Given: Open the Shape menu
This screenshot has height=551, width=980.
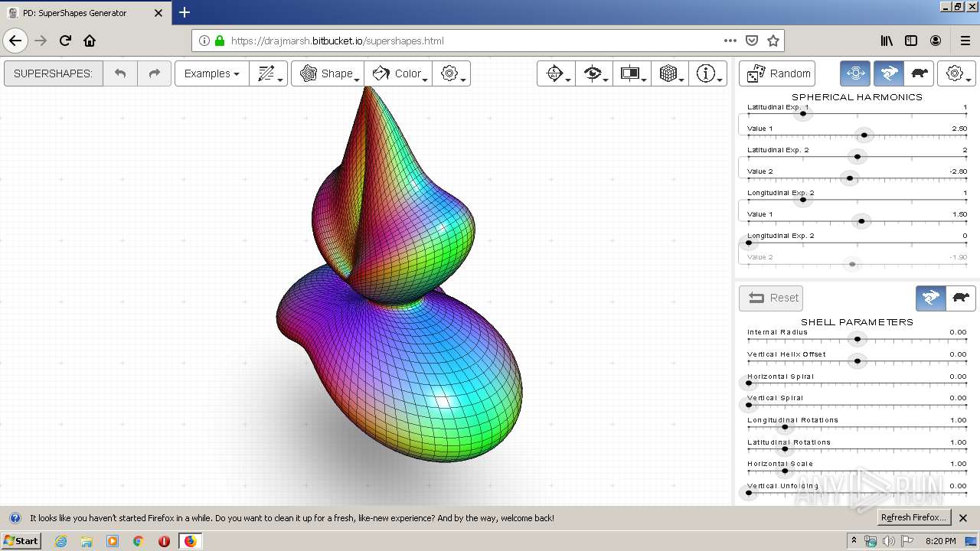Looking at the screenshot, I should tap(328, 73).
